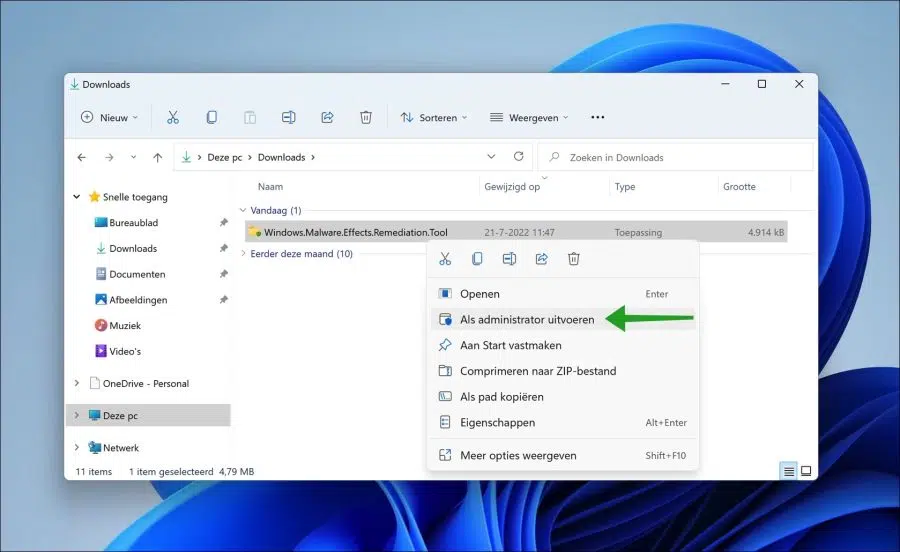Click Deze pc in the address bar breadcrumb
Screen dimensions: 900x552
[224, 157]
